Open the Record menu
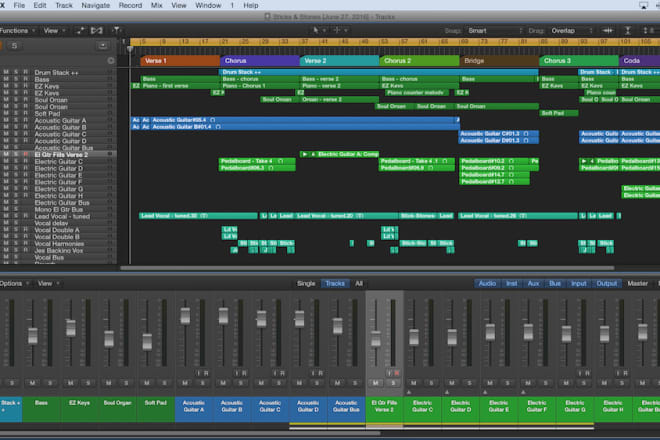 [x=130, y=5]
